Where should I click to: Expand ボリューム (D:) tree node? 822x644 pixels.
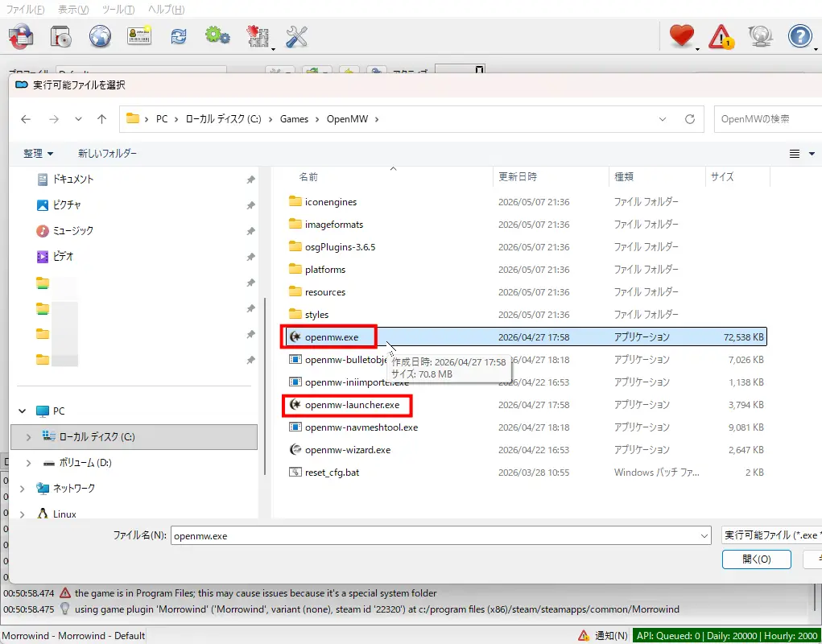tap(28, 463)
